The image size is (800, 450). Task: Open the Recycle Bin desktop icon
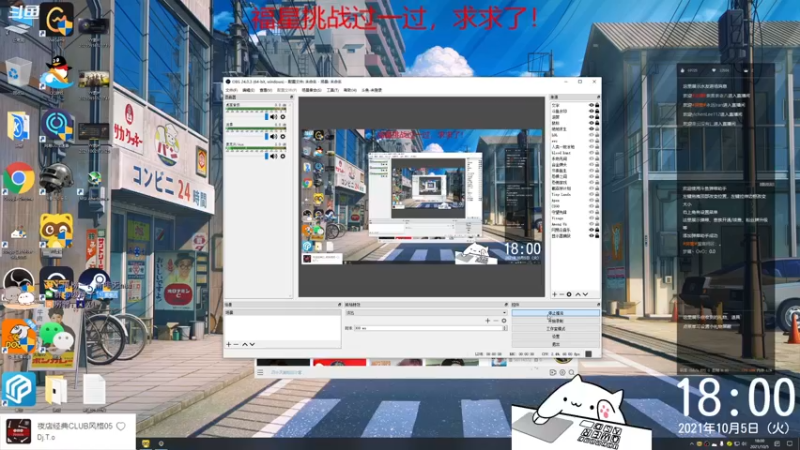18,73
